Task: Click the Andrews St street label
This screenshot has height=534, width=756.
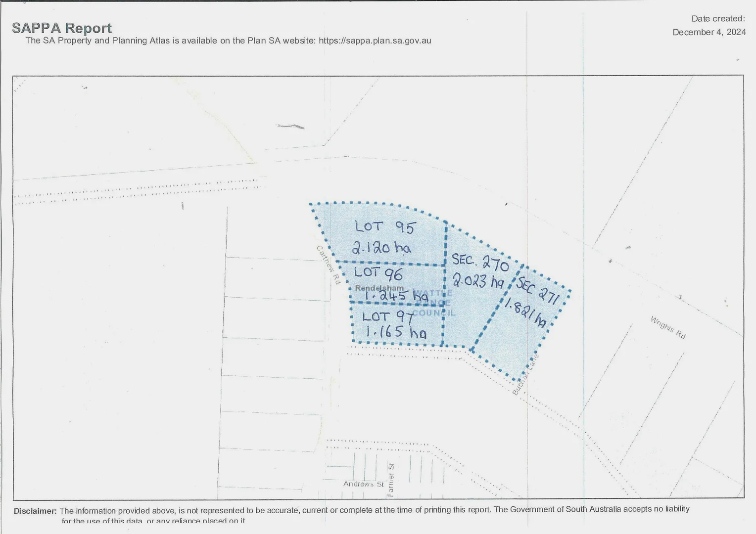Action: pos(364,484)
